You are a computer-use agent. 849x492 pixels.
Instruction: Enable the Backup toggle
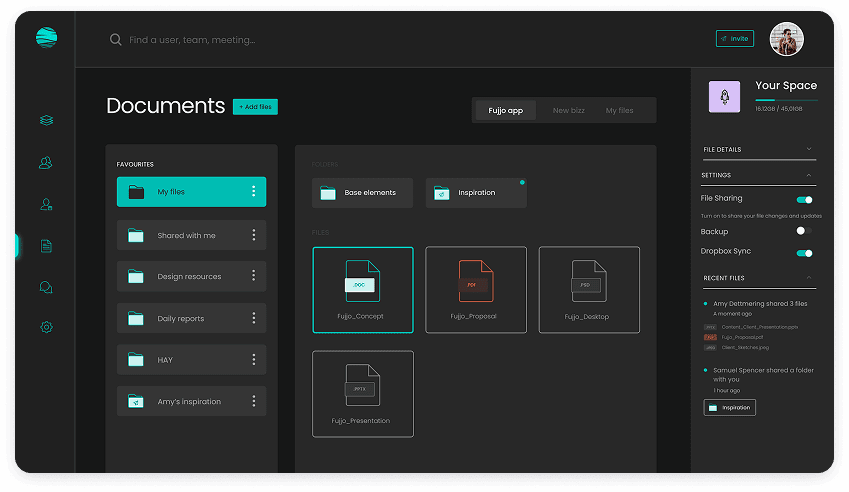tap(801, 231)
